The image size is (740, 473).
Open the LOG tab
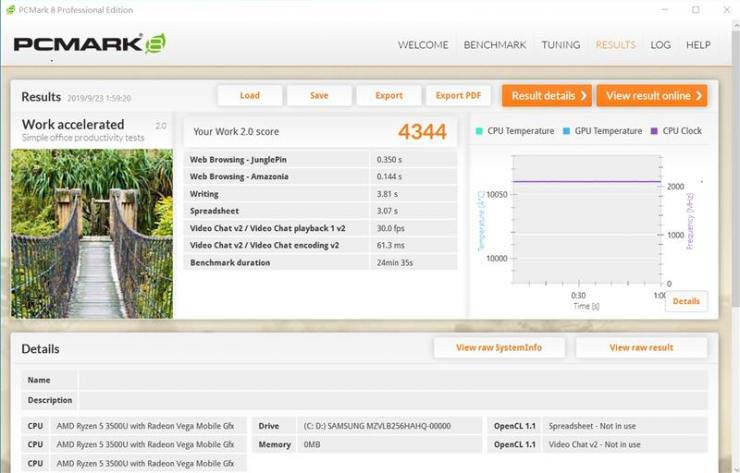pos(660,45)
